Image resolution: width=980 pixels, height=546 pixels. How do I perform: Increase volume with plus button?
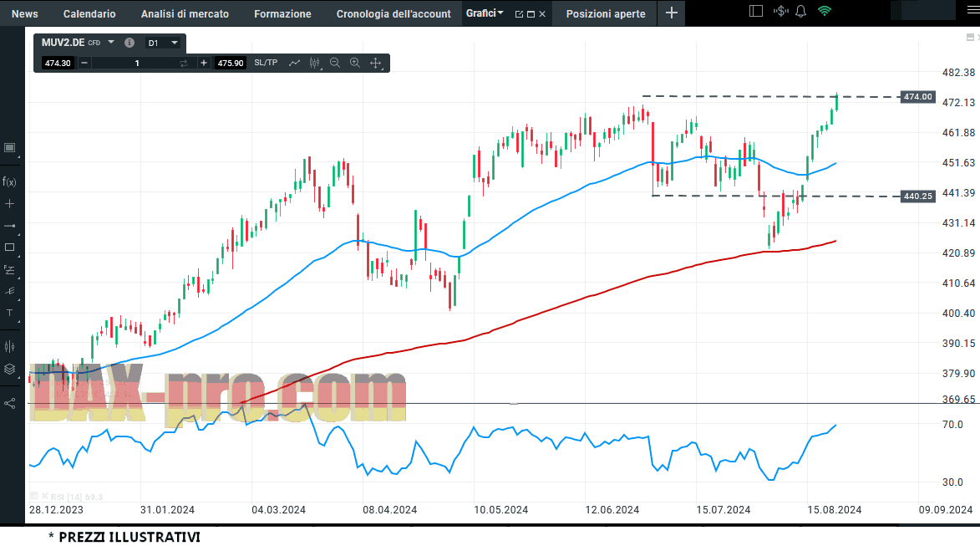[203, 64]
